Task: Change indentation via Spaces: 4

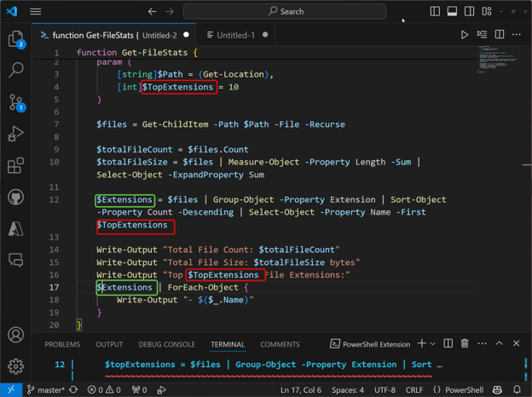Action: (348, 390)
